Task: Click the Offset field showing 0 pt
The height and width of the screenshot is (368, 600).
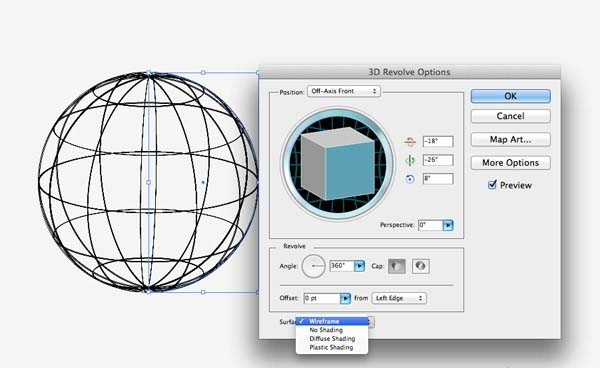Action: (322, 298)
